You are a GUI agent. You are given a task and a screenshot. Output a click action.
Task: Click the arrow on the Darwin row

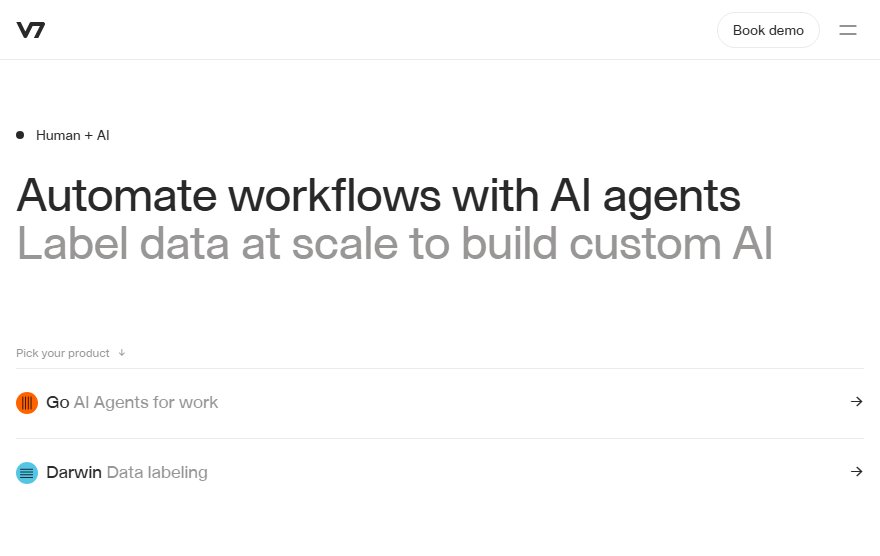point(856,472)
